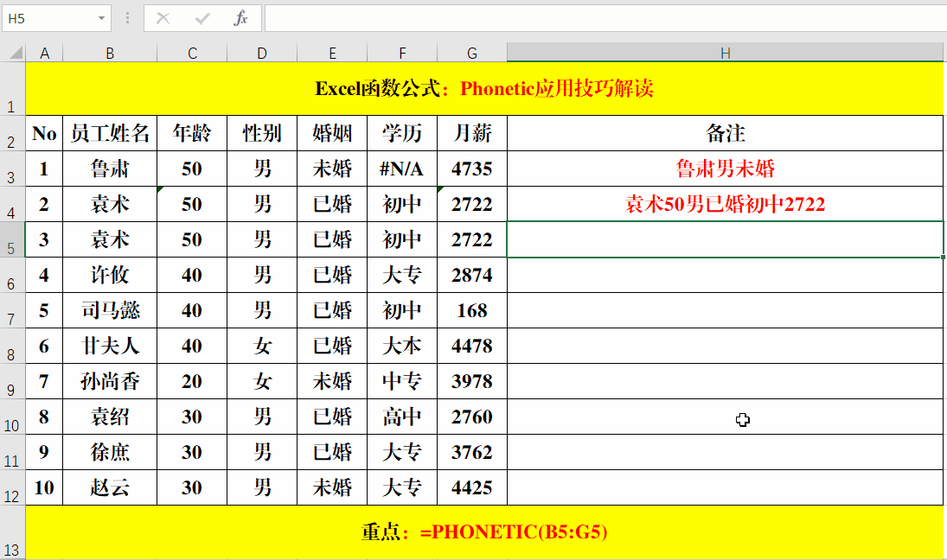Click the cell containing '许攸'
The image size is (947, 560).
coord(110,275)
